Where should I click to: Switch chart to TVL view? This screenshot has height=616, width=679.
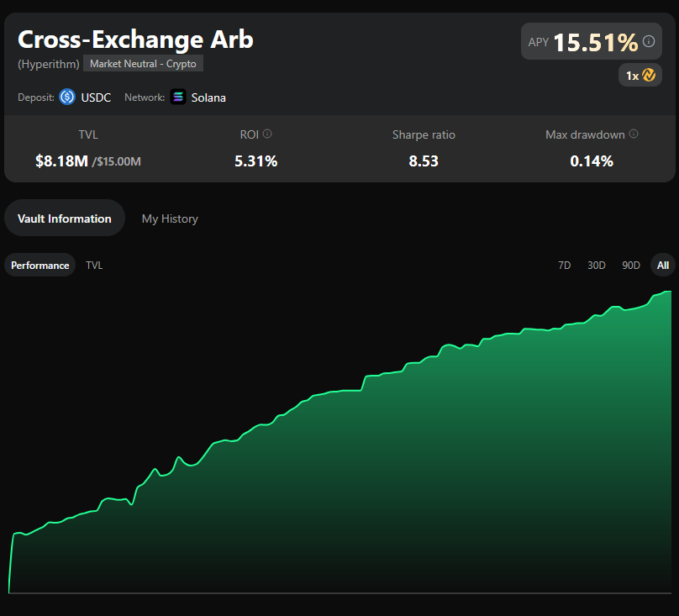(94, 265)
